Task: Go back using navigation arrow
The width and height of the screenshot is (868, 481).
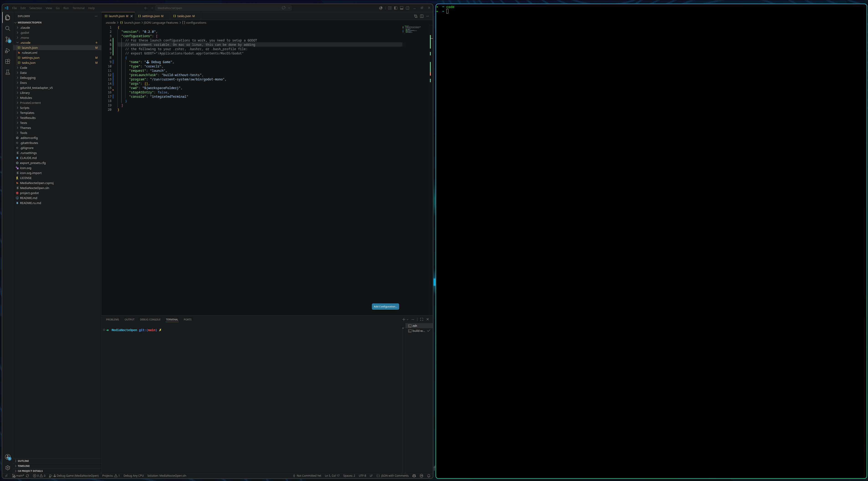Action: click(x=146, y=8)
